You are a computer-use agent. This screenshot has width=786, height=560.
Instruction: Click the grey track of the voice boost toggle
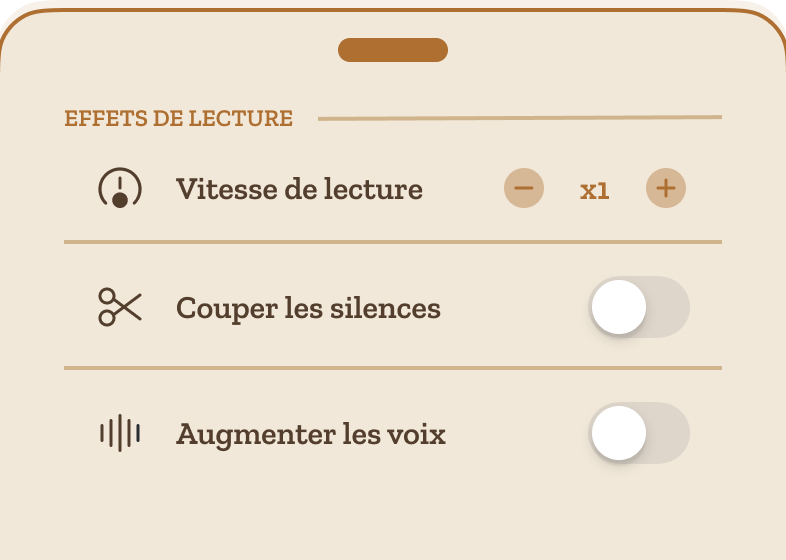pos(668,433)
